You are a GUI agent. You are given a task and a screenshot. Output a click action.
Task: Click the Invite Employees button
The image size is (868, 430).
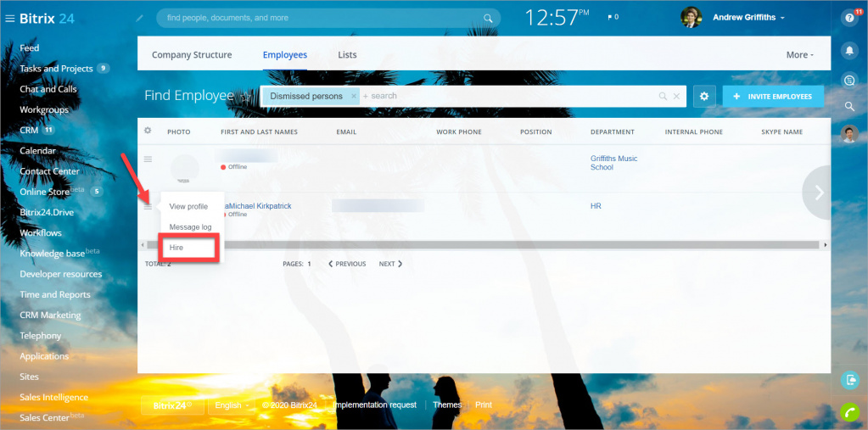pyautogui.click(x=773, y=97)
